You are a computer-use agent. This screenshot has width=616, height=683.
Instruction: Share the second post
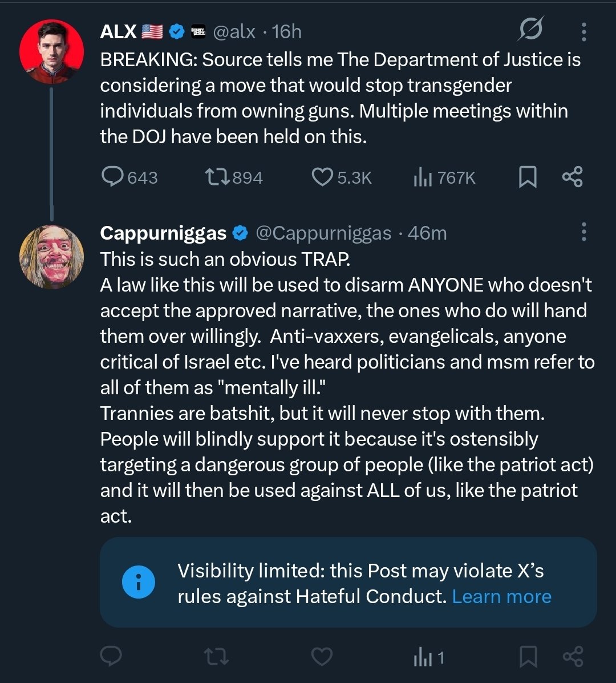pyautogui.click(x=572, y=656)
